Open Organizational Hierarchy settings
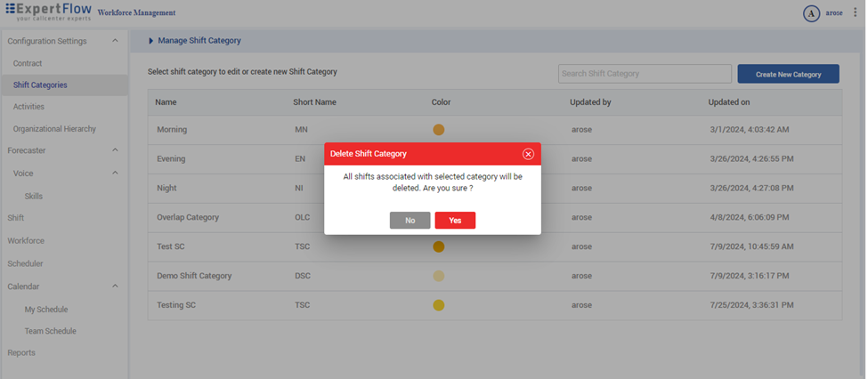 [x=54, y=129]
